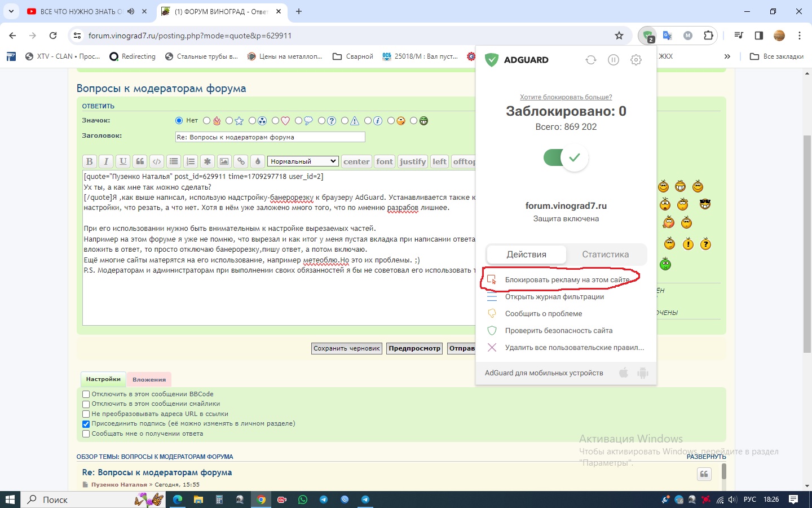Refresh AdGuard filters via circular arrows

click(x=591, y=60)
